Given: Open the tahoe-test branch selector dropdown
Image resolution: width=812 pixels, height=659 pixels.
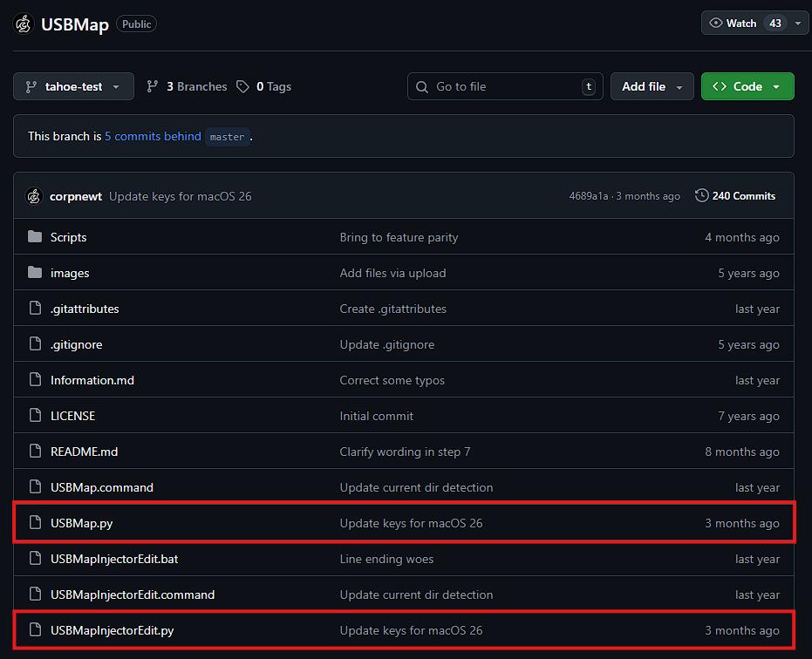Looking at the screenshot, I should pyautogui.click(x=73, y=86).
